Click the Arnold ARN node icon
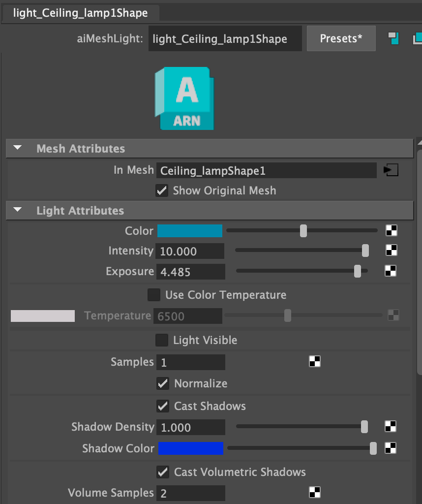The width and height of the screenshot is (422, 504). click(185, 98)
